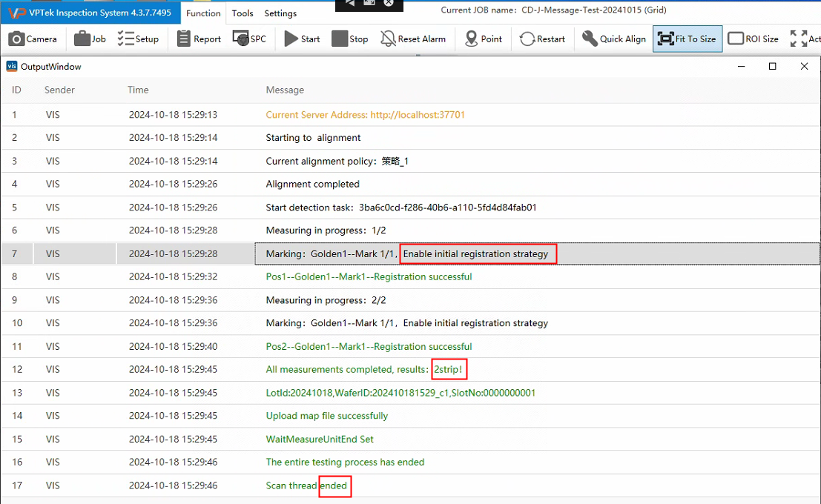Screen dimensions: 821x504
Task: Select 'Pos2--Golden1--Mark1--Registration successful' message
Action: point(369,346)
